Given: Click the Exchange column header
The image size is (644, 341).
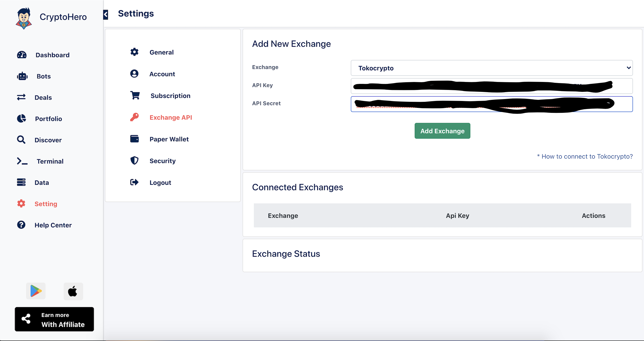Looking at the screenshot, I should [x=283, y=215].
